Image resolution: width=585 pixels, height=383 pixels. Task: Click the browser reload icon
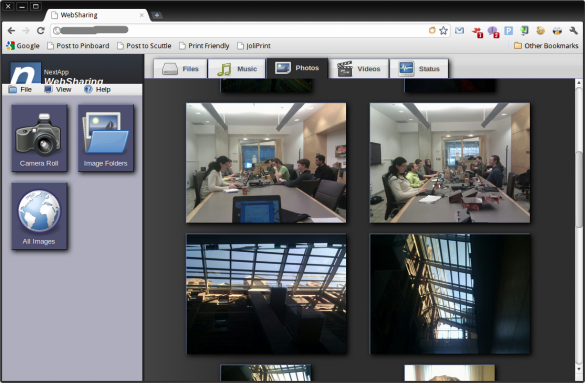pyautogui.click(x=41, y=31)
